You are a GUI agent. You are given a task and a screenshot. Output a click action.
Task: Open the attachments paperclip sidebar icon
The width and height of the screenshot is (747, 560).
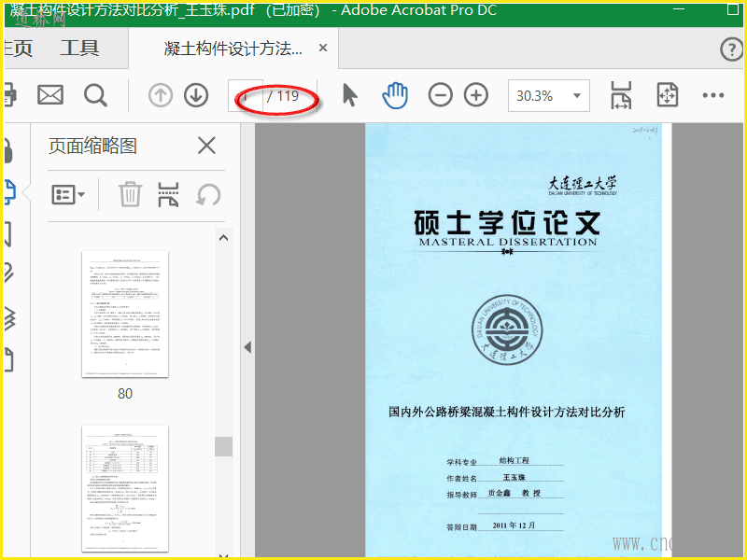tap(8, 273)
